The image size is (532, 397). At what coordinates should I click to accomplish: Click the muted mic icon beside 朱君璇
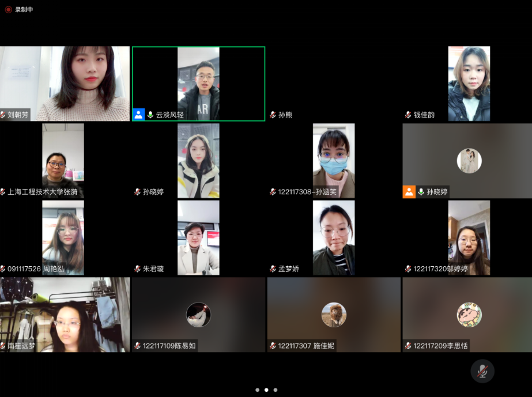pyautogui.click(x=137, y=269)
